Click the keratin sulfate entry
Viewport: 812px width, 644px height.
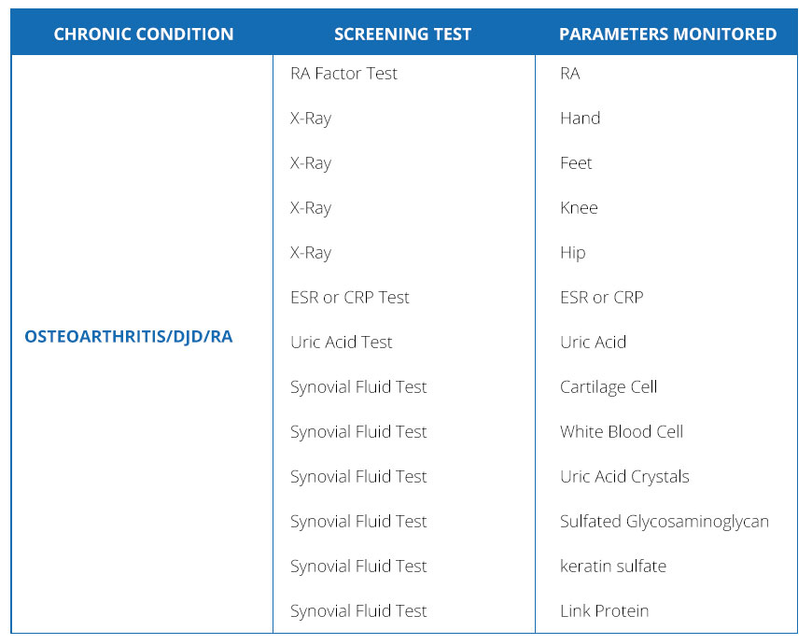(613, 567)
